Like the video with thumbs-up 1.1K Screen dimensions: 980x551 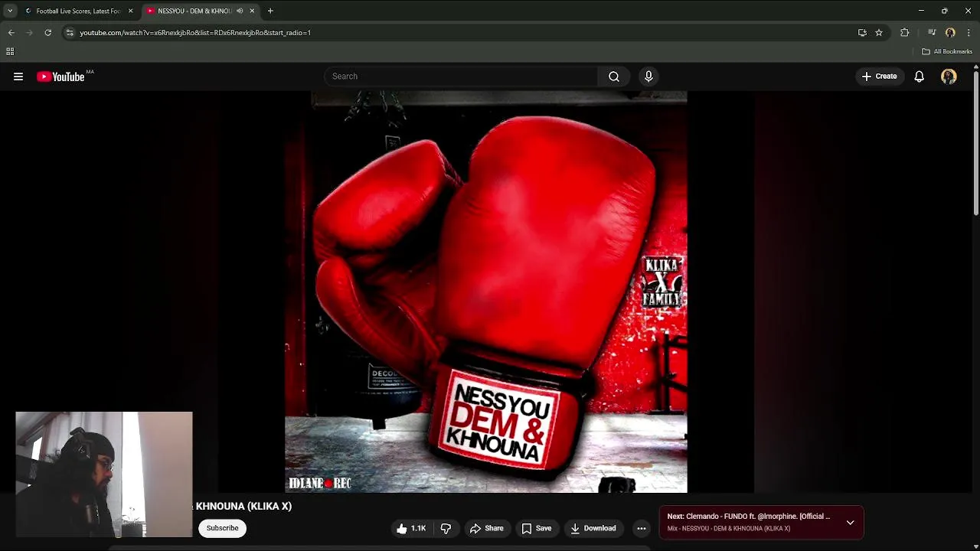pyautogui.click(x=411, y=528)
